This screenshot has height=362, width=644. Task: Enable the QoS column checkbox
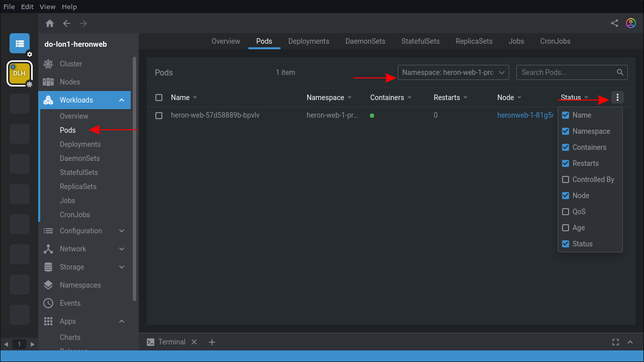pyautogui.click(x=566, y=212)
